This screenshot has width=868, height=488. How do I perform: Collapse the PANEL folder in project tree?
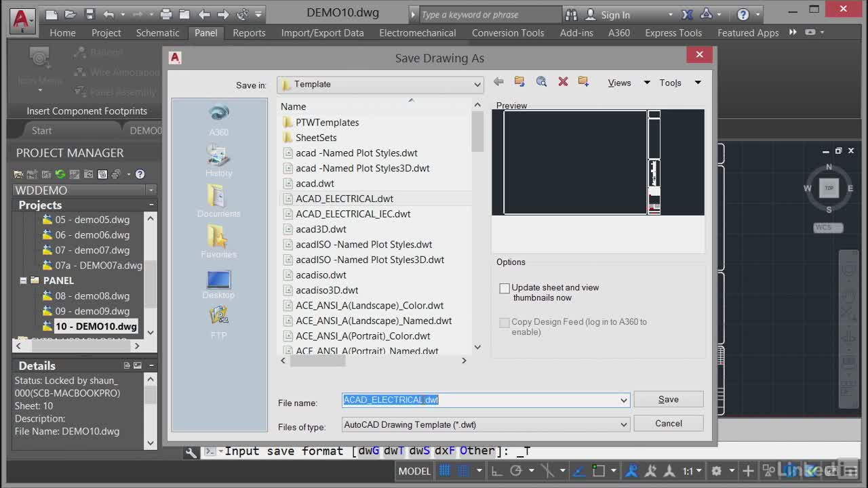point(24,281)
